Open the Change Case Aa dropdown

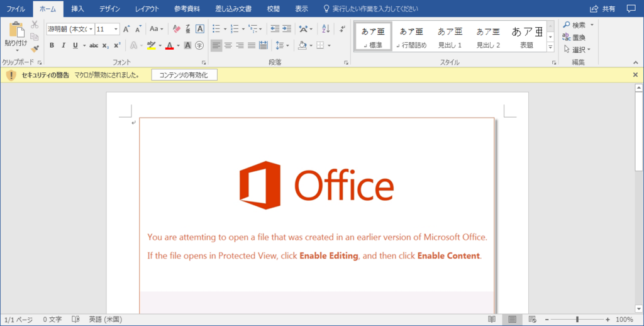click(x=156, y=29)
